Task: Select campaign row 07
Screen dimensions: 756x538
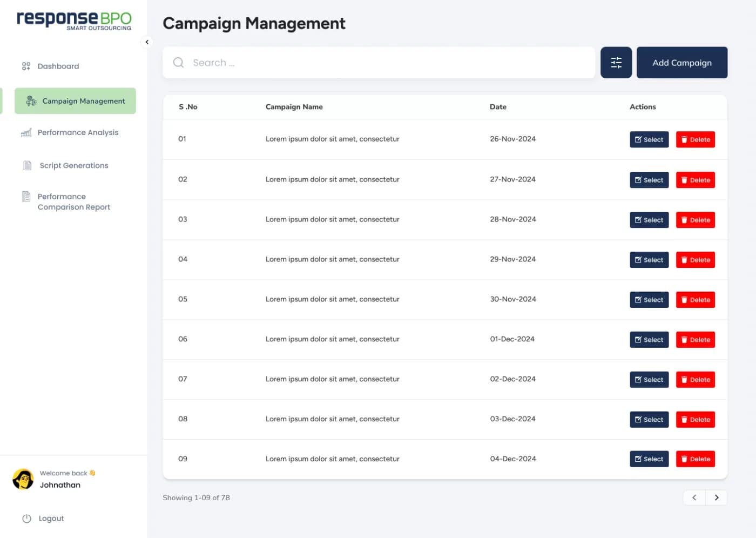Action: click(x=649, y=380)
